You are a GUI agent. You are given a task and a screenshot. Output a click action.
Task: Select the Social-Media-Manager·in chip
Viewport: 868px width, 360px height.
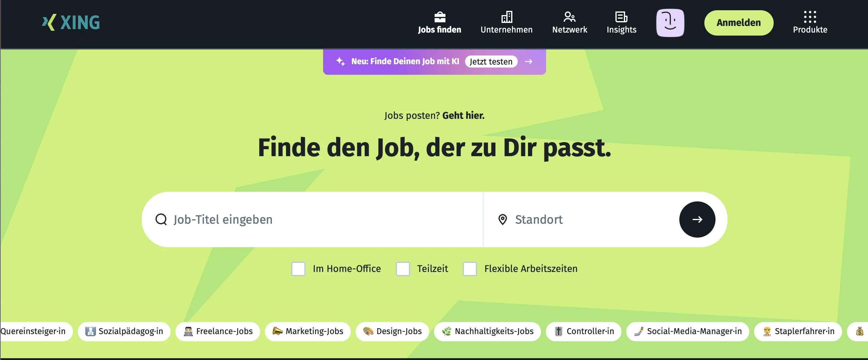coord(687,331)
